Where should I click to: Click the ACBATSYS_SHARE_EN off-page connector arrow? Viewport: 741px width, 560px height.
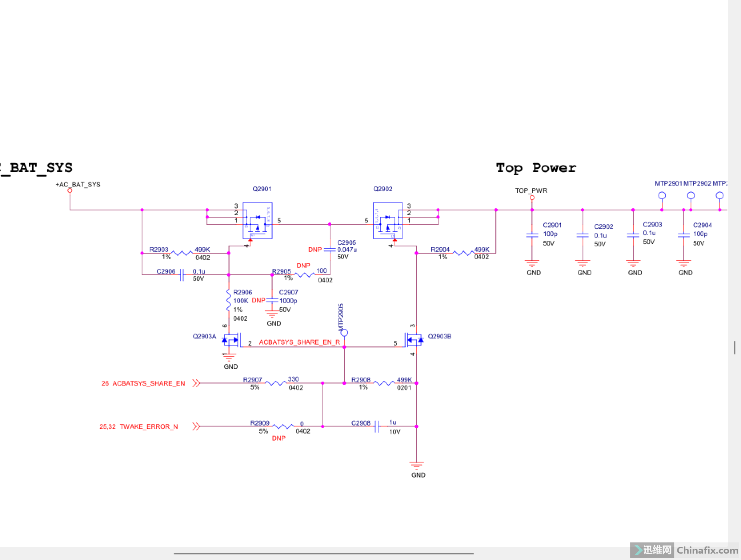pyautogui.click(x=196, y=383)
